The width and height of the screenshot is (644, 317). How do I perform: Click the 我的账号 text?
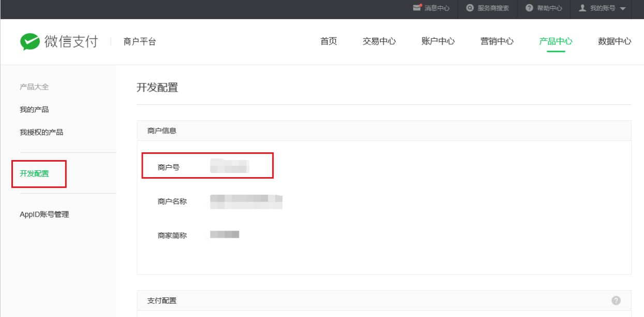(603, 8)
